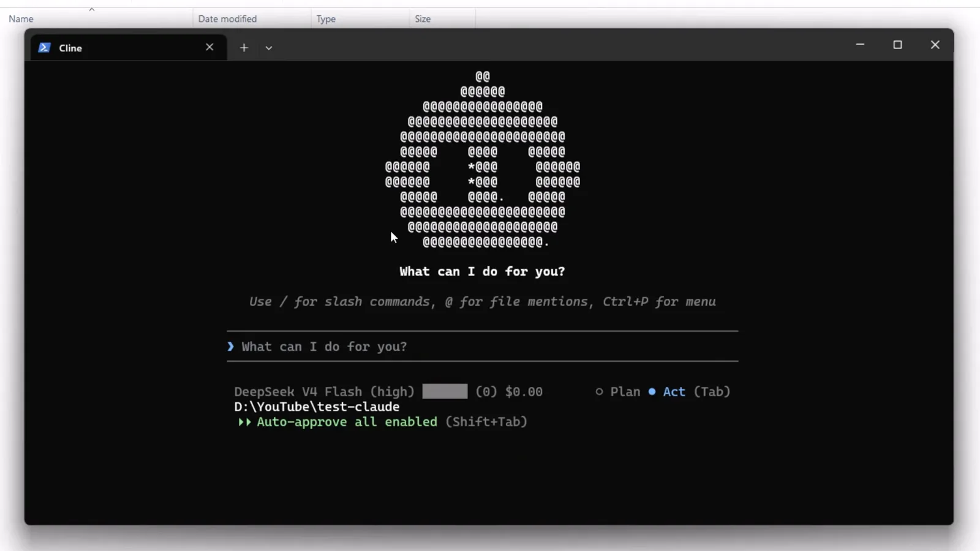Click the blue prompt chevron
This screenshot has width=980, height=551.
coord(231,347)
